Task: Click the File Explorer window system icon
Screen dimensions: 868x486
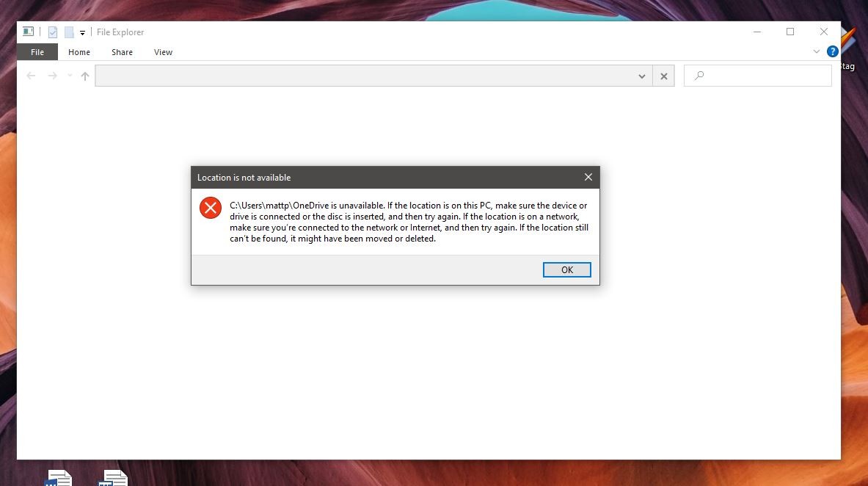Action: tap(28, 32)
